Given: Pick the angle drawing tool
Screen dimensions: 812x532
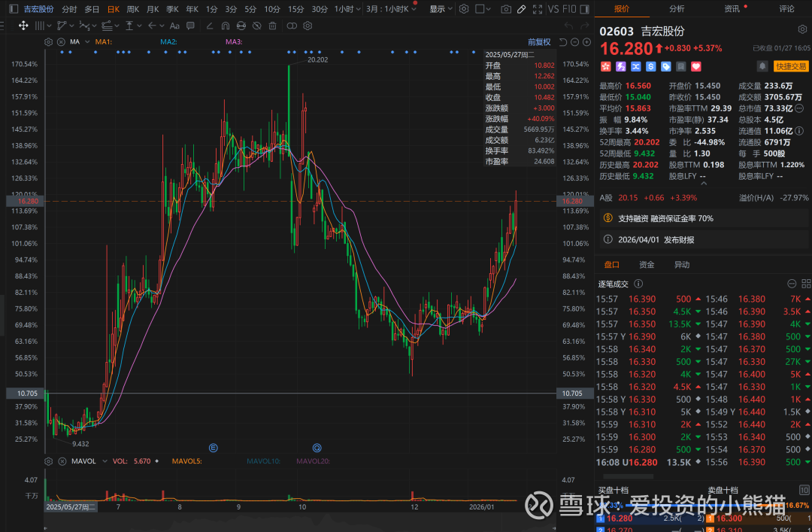Looking at the screenshot, I should 209,26.
